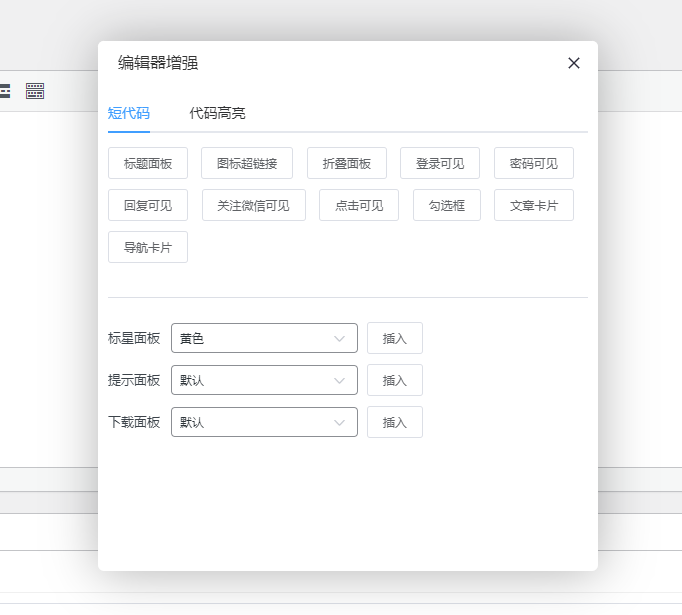
Task: Insert a 标题面板 shortcode
Action: click(x=148, y=163)
